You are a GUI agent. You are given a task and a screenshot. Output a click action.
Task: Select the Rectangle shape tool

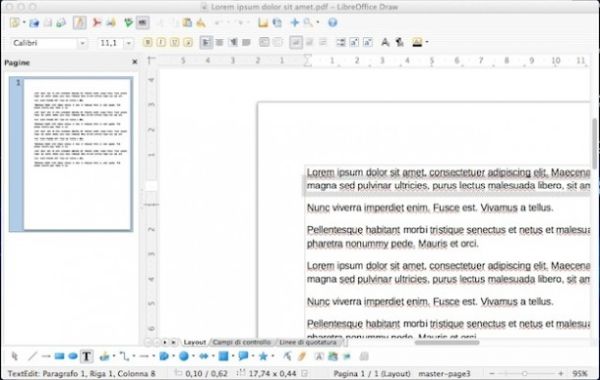pyautogui.click(x=59, y=356)
